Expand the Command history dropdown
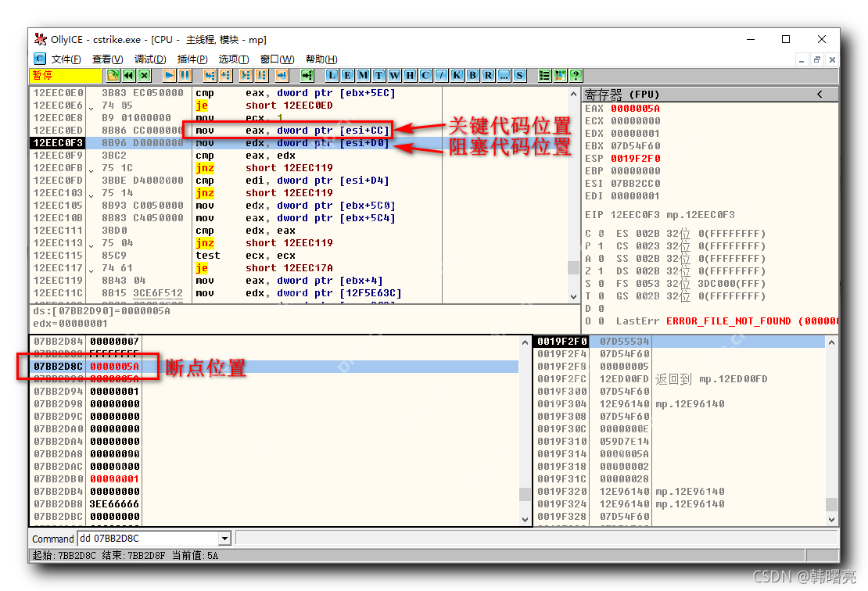This screenshot has height=591, width=868. 225,539
